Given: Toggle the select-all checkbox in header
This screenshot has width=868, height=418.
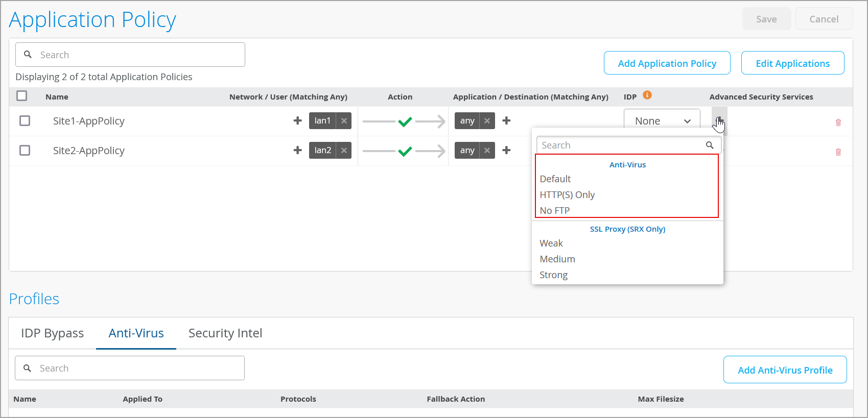Looking at the screenshot, I should pyautogui.click(x=22, y=96).
